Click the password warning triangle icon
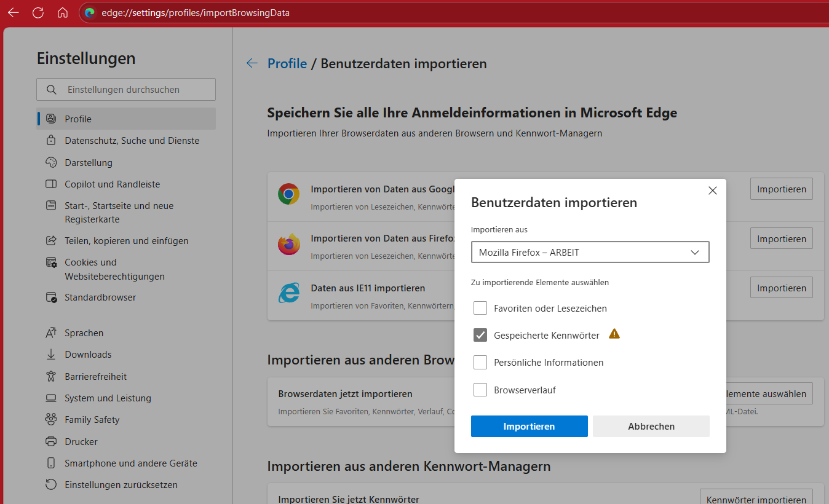The height and width of the screenshot is (504, 829). [x=614, y=334]
